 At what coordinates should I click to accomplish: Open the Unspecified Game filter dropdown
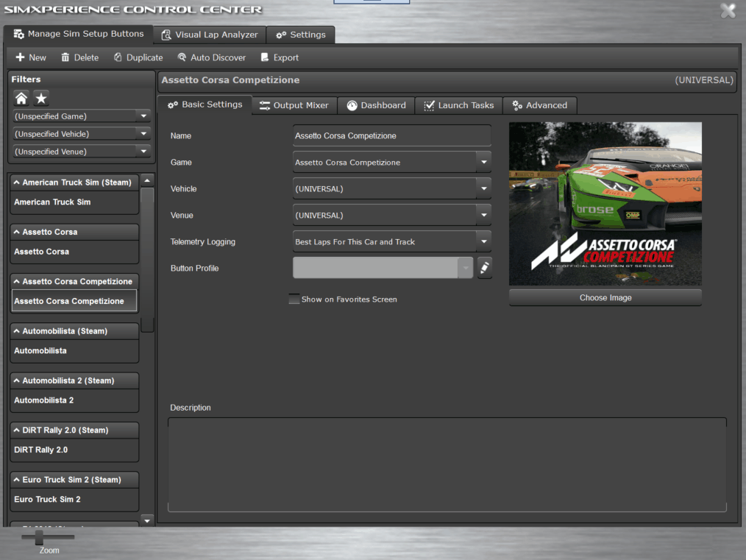click(143, 116)
